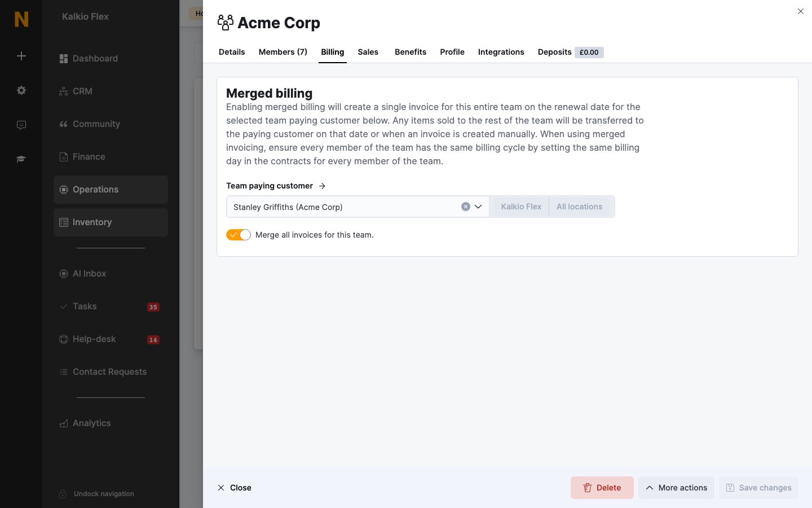
Task: Open the Benefits tab
Action: click(x=411, y=52)
